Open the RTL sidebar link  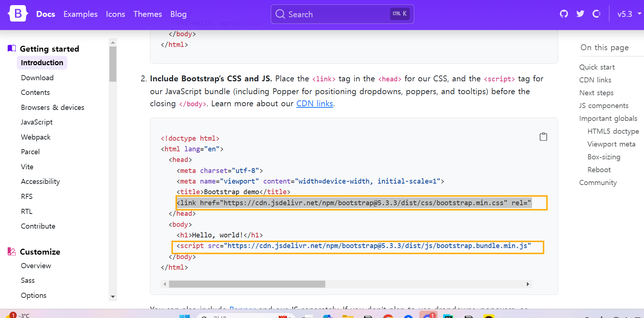point(27,211)
